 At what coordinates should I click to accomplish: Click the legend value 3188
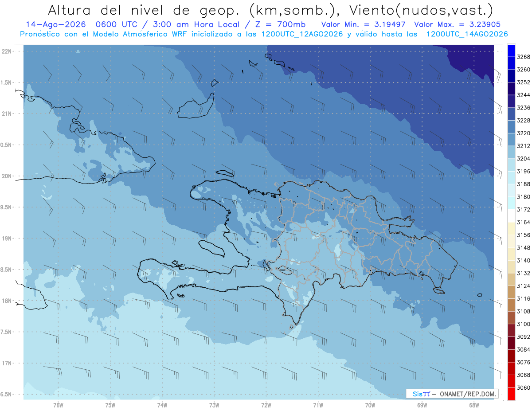pos(523,184)
